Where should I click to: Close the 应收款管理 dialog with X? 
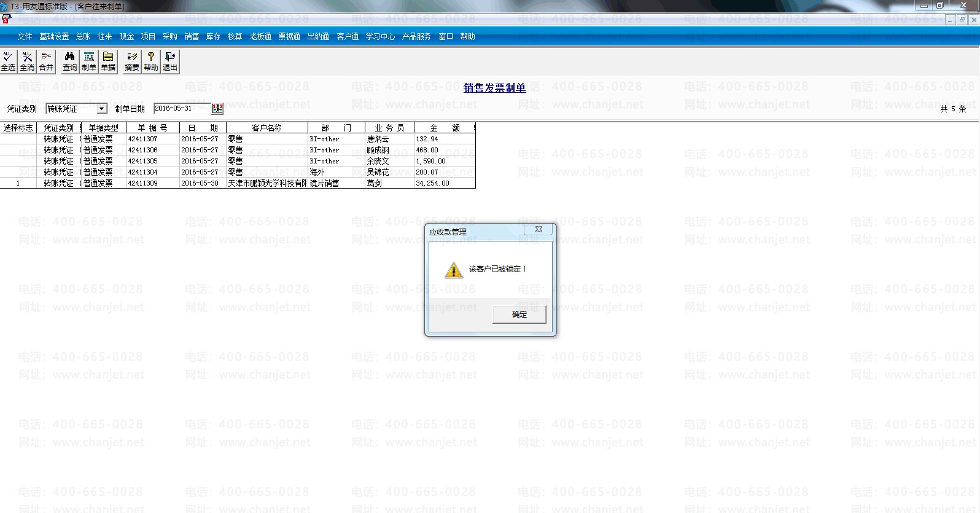[539, 229]
